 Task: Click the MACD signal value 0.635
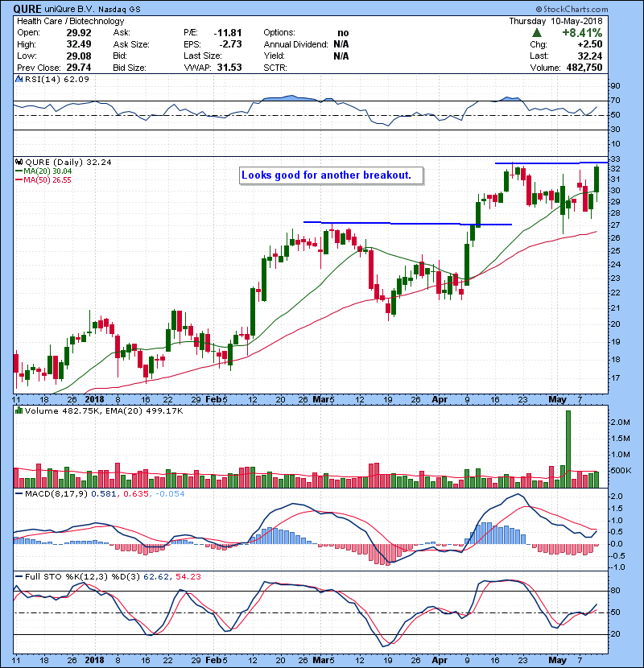coord(136,493)
